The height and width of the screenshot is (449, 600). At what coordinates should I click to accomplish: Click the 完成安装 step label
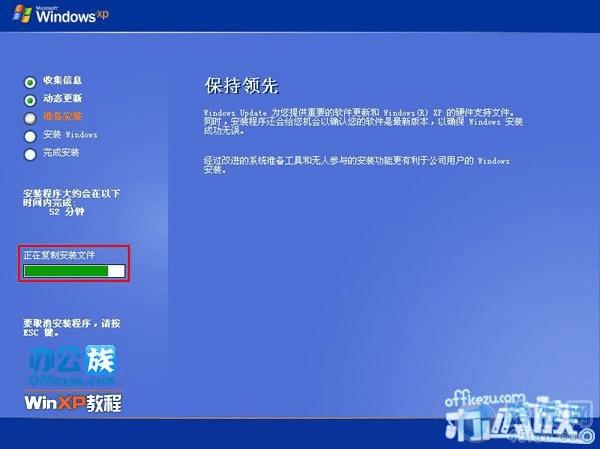61,152
